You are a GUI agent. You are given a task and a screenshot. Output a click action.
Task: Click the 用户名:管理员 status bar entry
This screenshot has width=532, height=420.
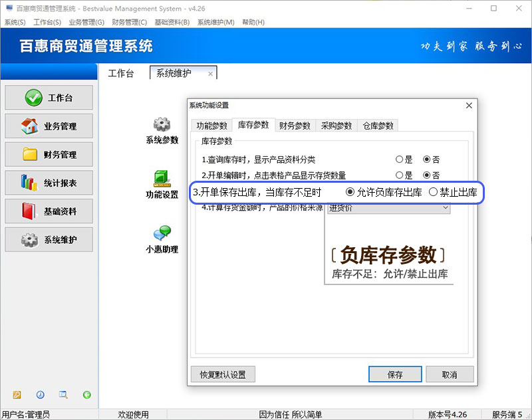coord(26,414)
